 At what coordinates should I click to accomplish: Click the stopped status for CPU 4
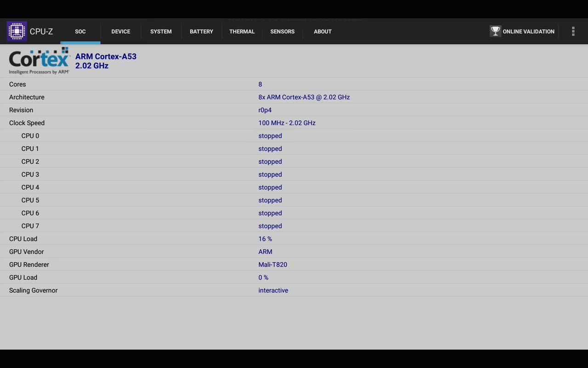(x=270, y=187)
